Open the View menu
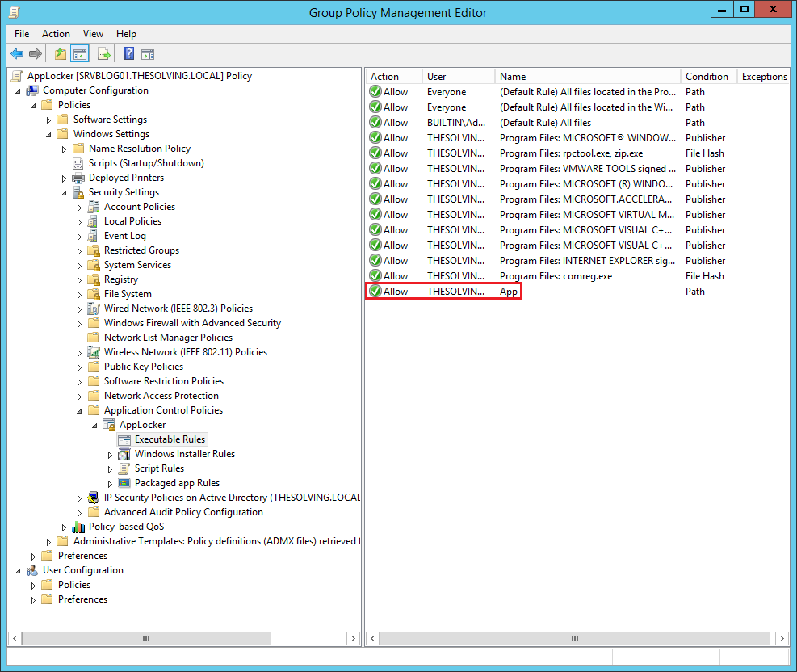 [x=93, y=34]
